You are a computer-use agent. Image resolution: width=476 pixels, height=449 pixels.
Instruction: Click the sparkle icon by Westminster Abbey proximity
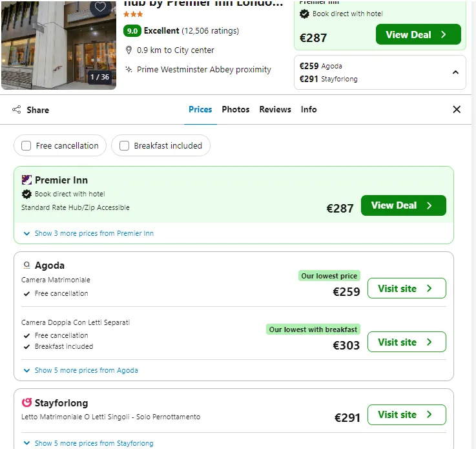coord(129,70)
